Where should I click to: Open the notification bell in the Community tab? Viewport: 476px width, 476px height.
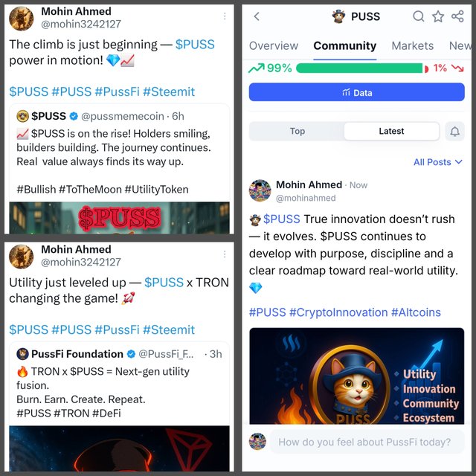pyautogui.click(x=454, y=132)
